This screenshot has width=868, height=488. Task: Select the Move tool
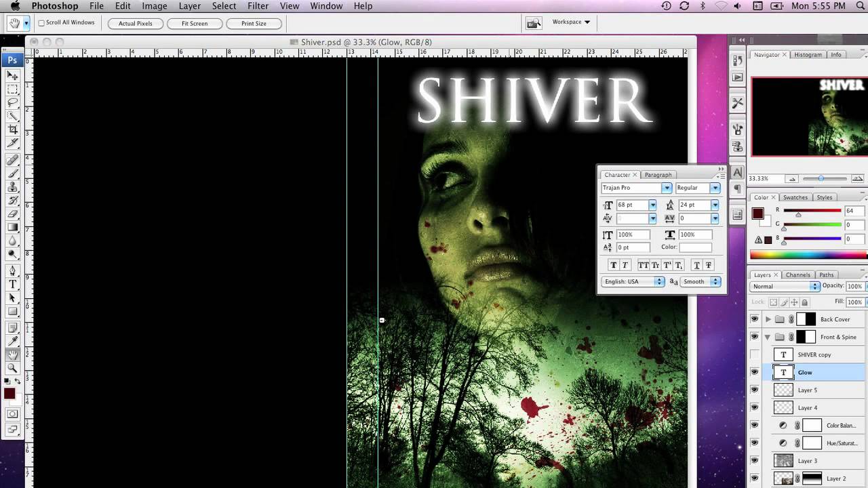[x=12, y=75]
